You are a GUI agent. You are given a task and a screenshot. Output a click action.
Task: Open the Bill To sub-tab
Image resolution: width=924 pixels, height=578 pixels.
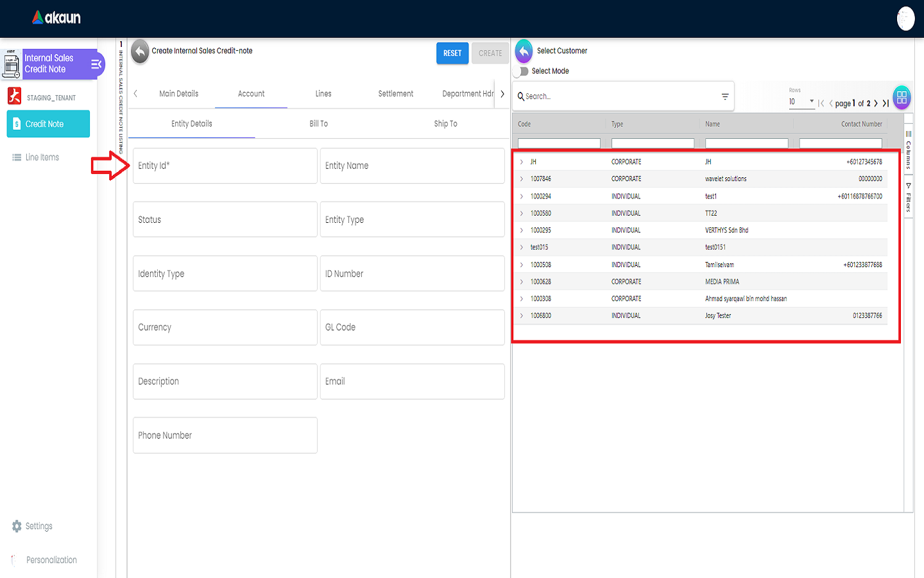(318, 124)
